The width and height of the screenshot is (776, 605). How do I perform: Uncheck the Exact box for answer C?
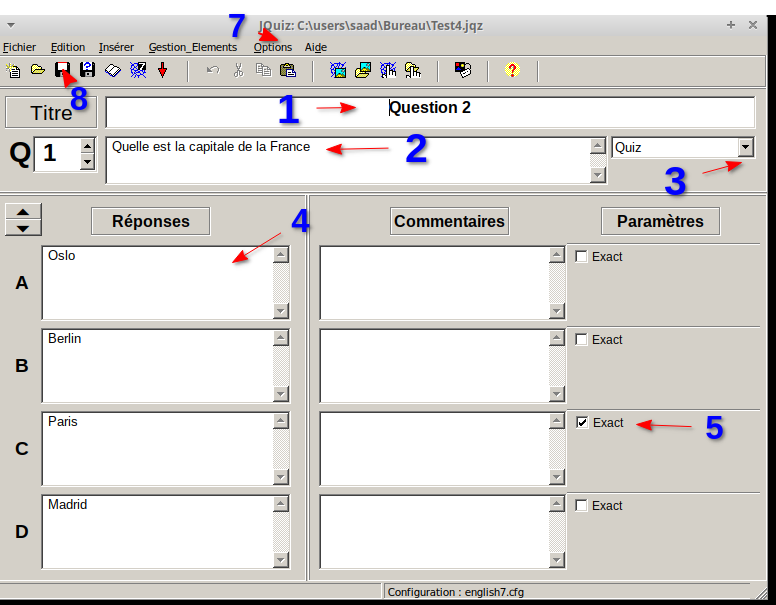tap(582, 423)
